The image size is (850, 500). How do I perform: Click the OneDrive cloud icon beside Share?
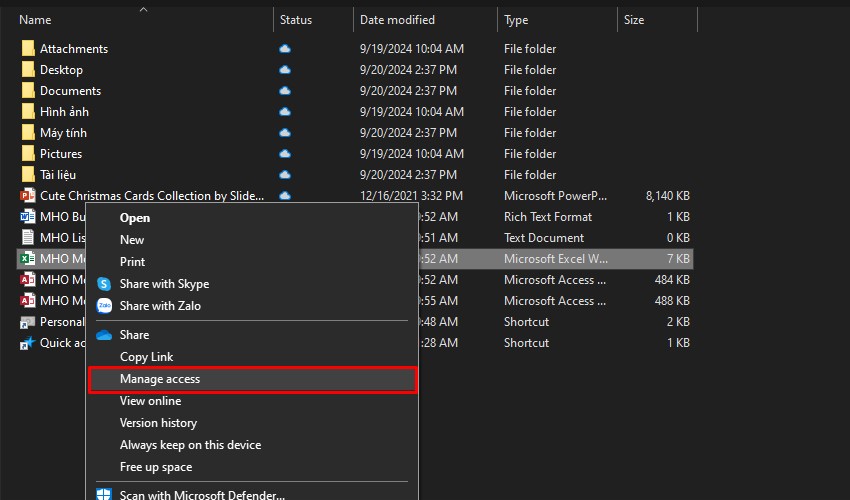pos(104,335)
